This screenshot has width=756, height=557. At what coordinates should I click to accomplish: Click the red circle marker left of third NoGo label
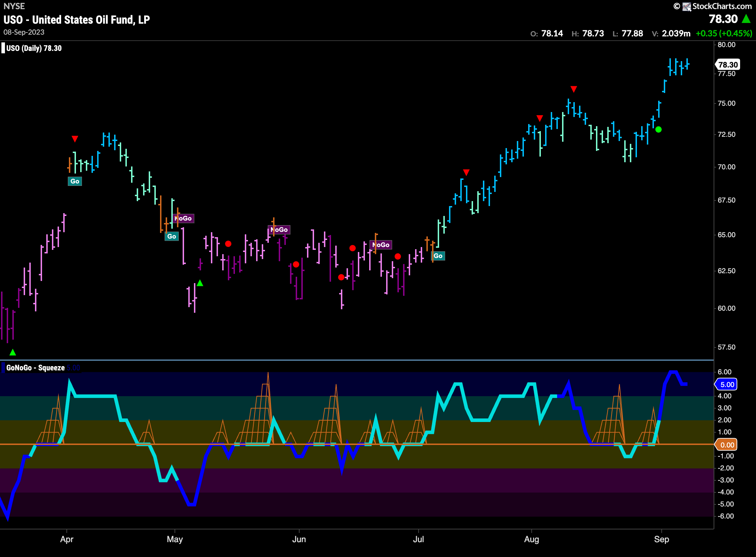click(353, 248)
